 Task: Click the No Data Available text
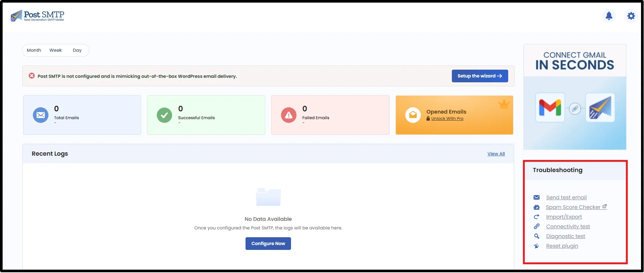point(268,219)
